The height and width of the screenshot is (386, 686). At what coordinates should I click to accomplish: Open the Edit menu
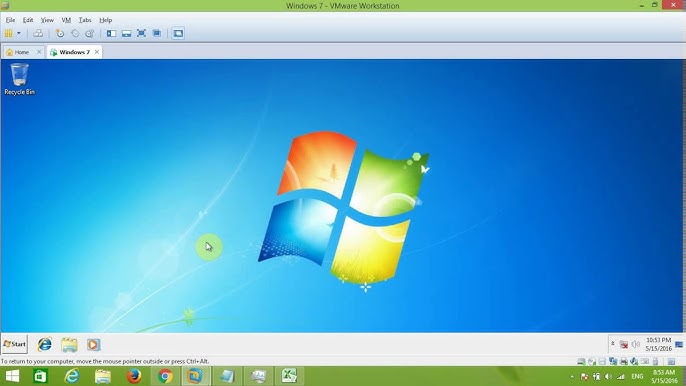point(28,20)
